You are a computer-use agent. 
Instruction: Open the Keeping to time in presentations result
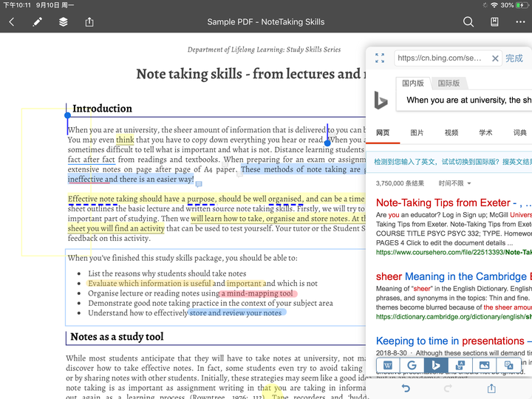click(x=454, y=341)
